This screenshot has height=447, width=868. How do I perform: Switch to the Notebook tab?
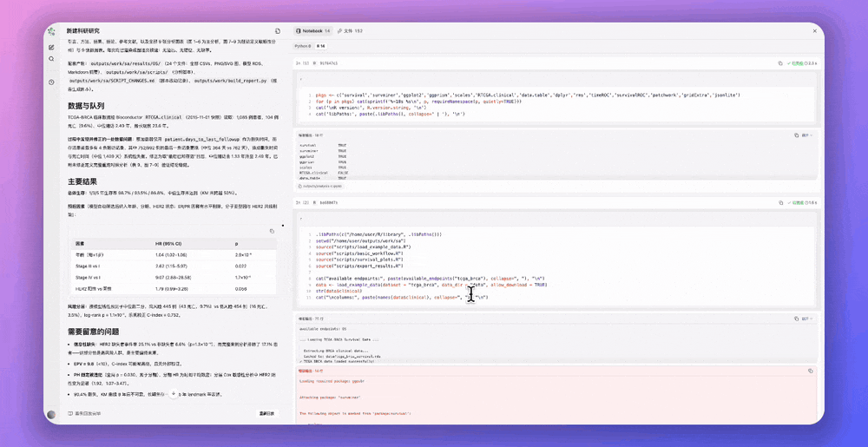tap(312, 31)
